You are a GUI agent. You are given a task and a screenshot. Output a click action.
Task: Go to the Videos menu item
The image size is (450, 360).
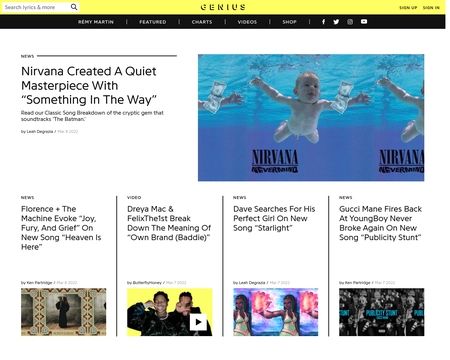pos(247,22)
